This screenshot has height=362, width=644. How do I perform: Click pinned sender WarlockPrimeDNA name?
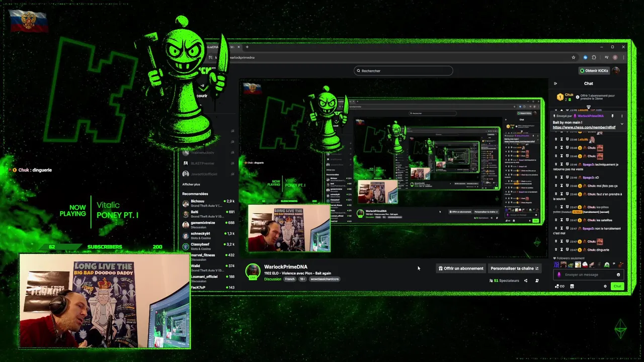(x=591, y=116)
